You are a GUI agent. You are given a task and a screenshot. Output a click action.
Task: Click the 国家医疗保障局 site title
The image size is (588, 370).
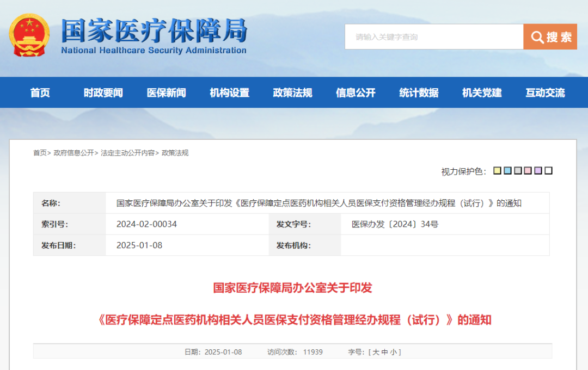coord(154,30)
